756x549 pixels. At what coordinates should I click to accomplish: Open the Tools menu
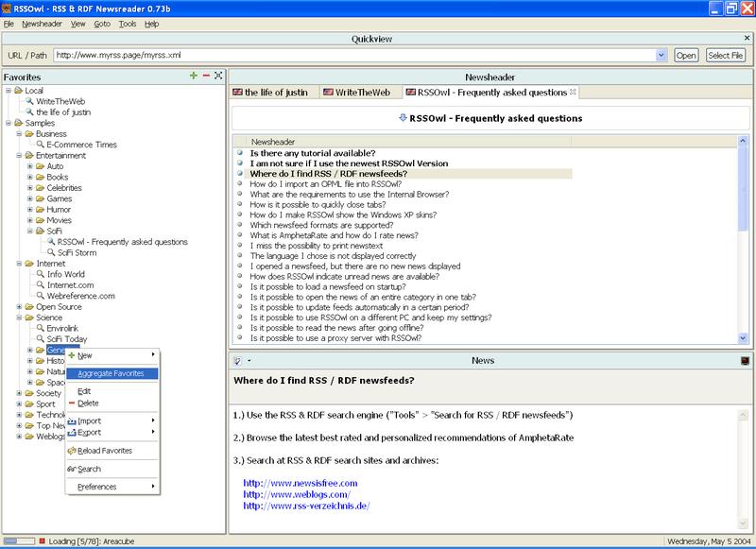128,24
